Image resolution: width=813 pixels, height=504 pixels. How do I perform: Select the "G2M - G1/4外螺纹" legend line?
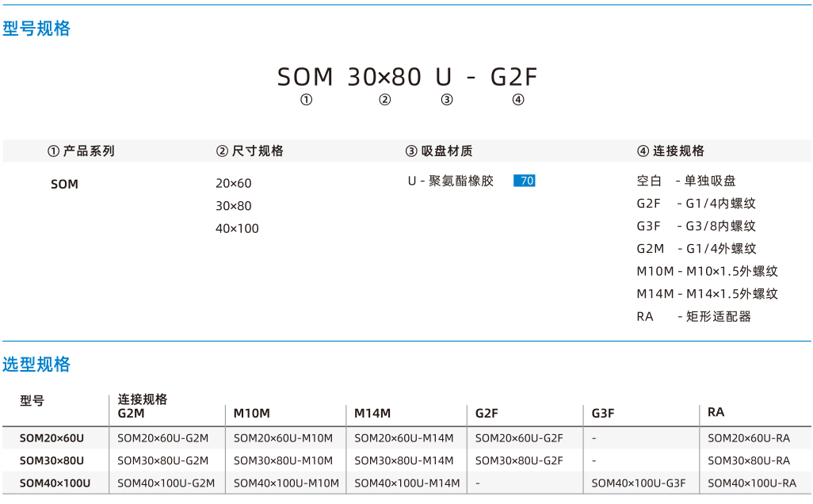pyautogui.click(x=697, y=249)
